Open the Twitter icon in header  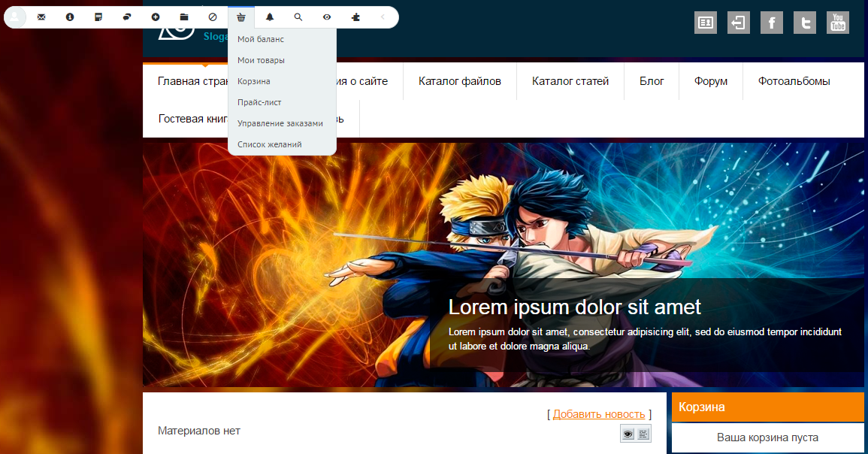tap(805, 23)
